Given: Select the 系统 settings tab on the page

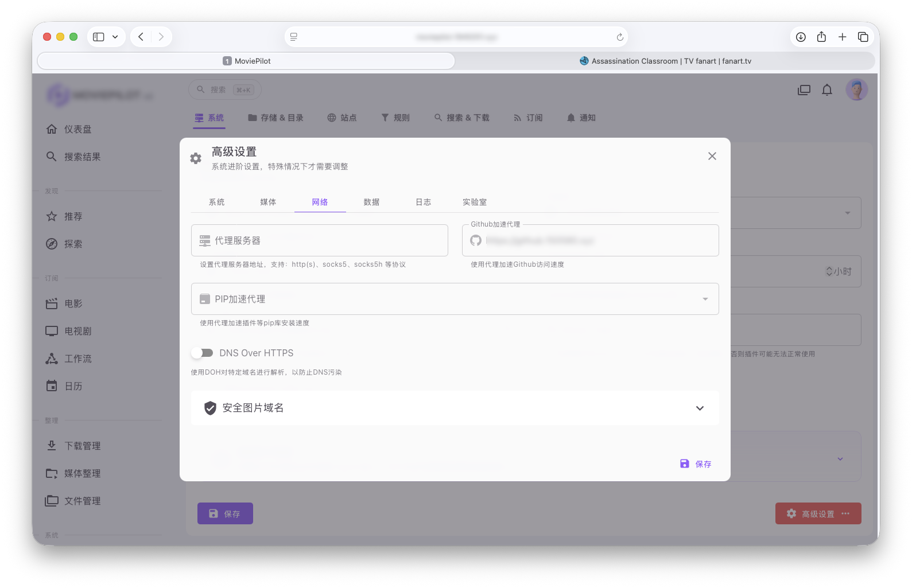Looking at the screenshot, I should pyautogui.click(x=209, y=118).
